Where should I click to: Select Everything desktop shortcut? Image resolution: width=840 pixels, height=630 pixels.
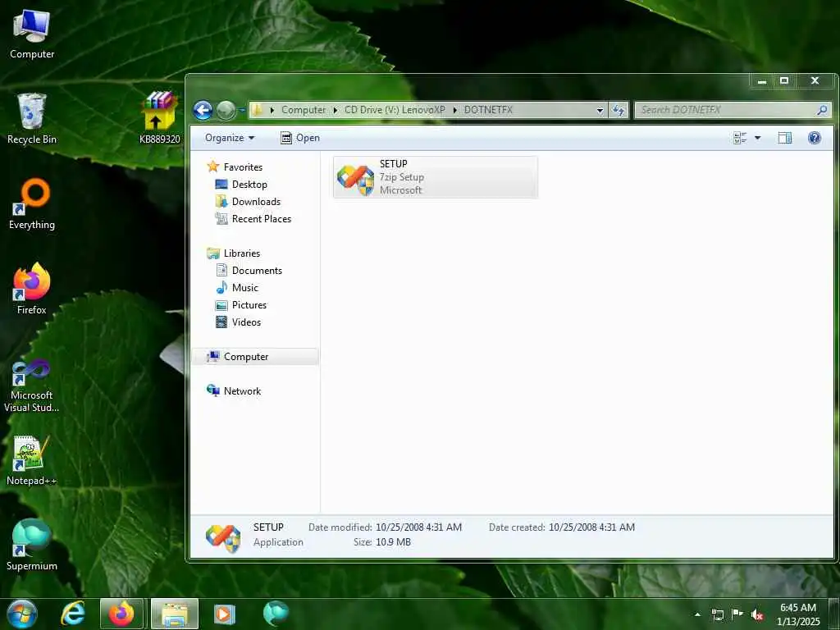[32, 204]
